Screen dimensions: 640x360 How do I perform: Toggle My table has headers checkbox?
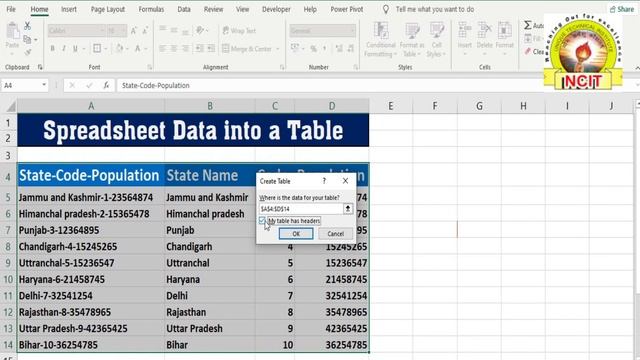click(x=262, y=221)
